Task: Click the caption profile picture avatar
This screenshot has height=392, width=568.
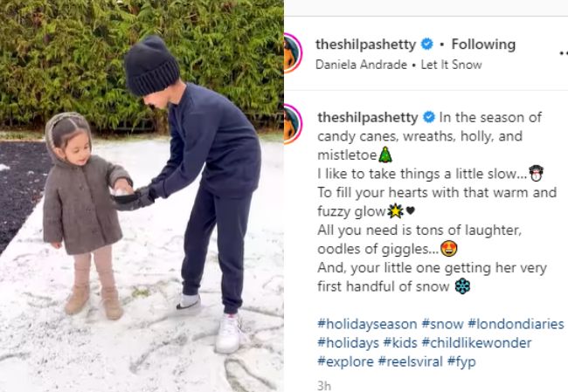Action: pyautogui.click(x=293, y=124)
